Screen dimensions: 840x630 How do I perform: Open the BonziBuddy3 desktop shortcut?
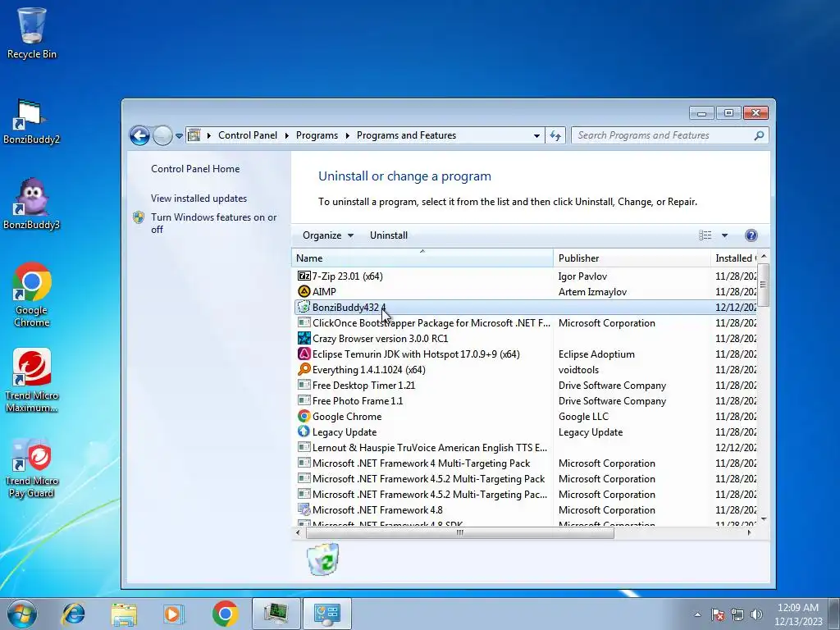[32, 204]
